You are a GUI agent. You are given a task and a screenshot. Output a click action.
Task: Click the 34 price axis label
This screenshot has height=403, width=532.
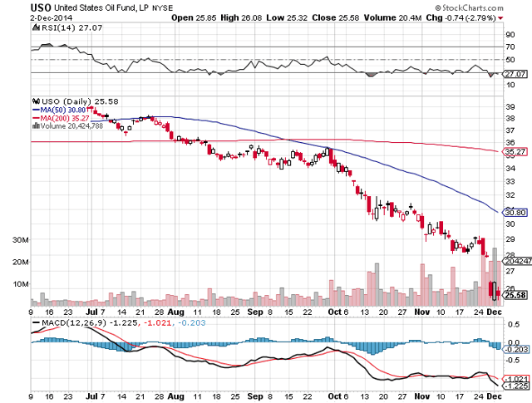click(510, 168)
